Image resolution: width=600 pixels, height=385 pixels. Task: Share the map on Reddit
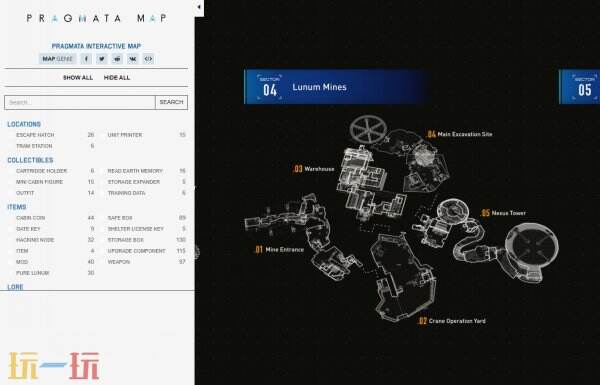coord(117,59)
